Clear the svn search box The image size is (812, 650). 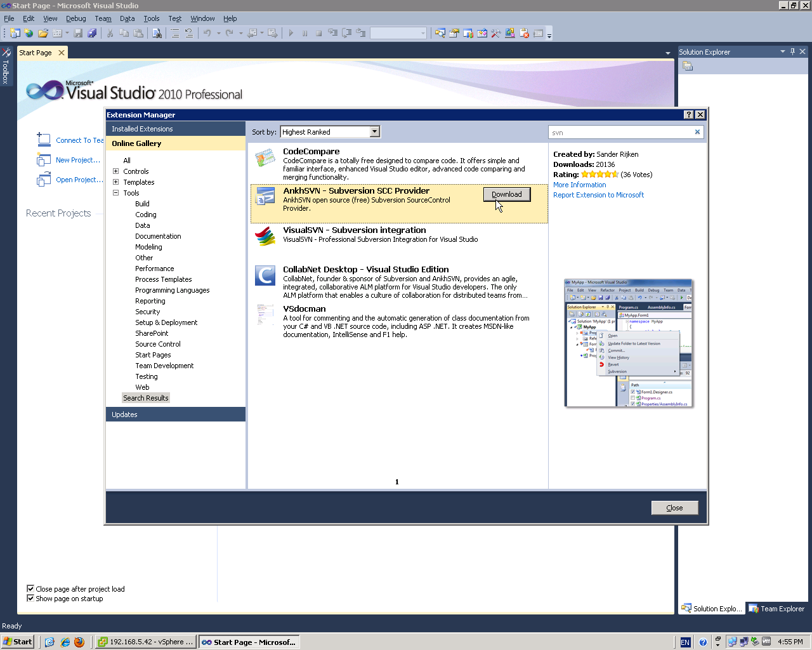697,132
